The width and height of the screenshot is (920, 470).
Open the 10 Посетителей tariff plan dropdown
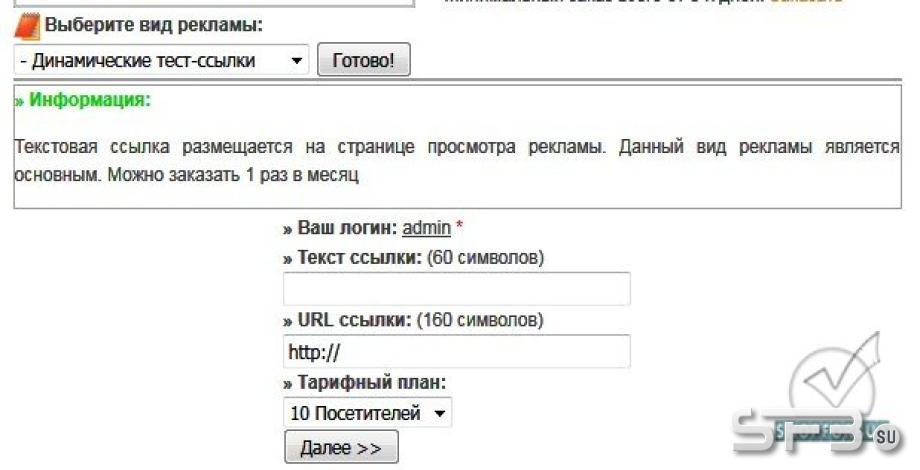coord(367,413)
